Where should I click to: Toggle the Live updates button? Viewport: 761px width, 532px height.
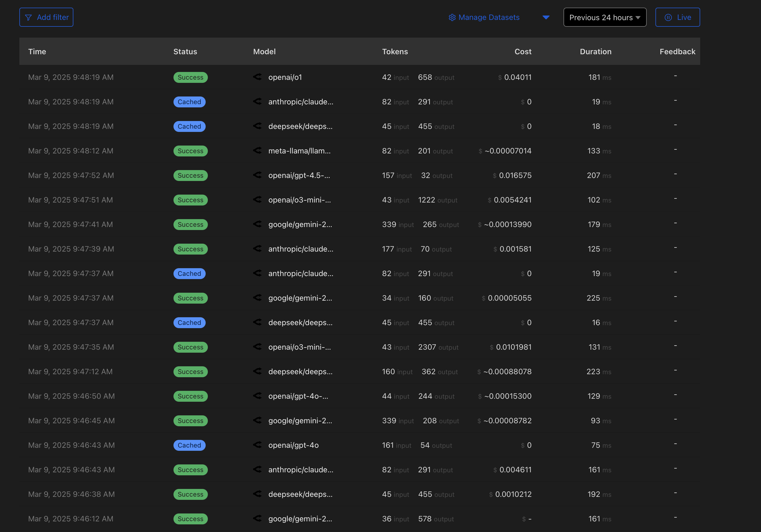click(677, 17)
